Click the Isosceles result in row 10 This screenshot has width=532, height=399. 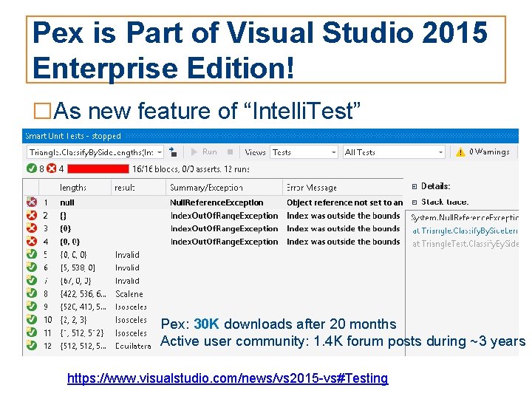pyautogui.click(x=131, y=320)
